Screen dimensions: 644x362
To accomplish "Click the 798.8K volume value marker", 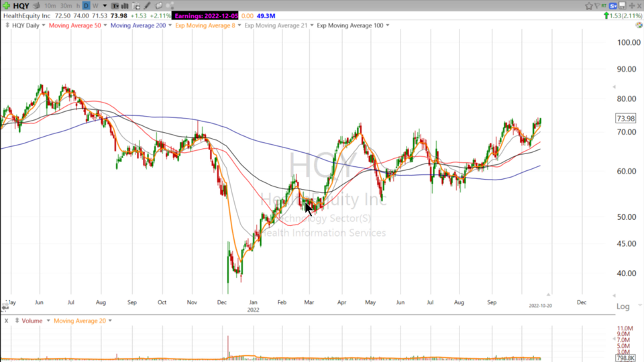I will coord(625,358).
